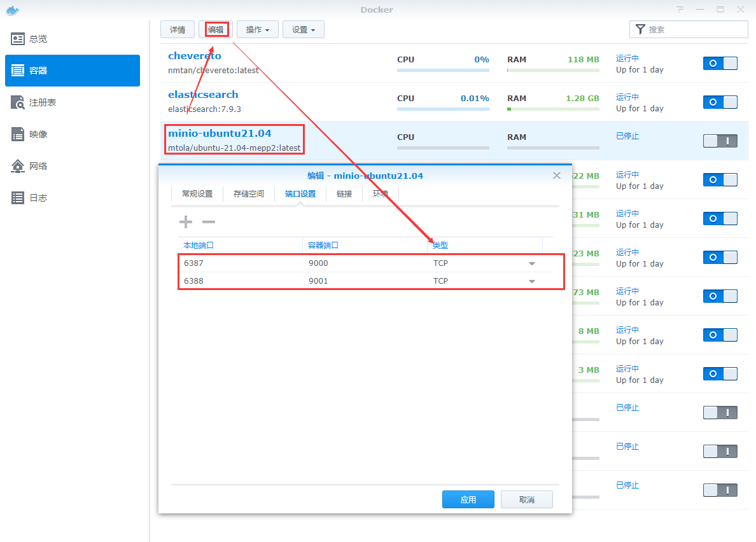Click the chevereto CPU usage bar
Image resolution: width=756 pixels, height=542 pixels.
click(x=443, y=71)
